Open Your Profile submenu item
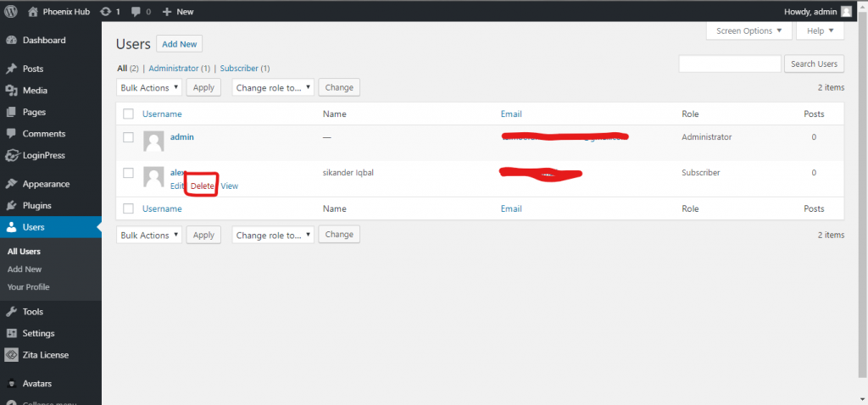Screen dimensions: 868x405 [x=28, y=286]
